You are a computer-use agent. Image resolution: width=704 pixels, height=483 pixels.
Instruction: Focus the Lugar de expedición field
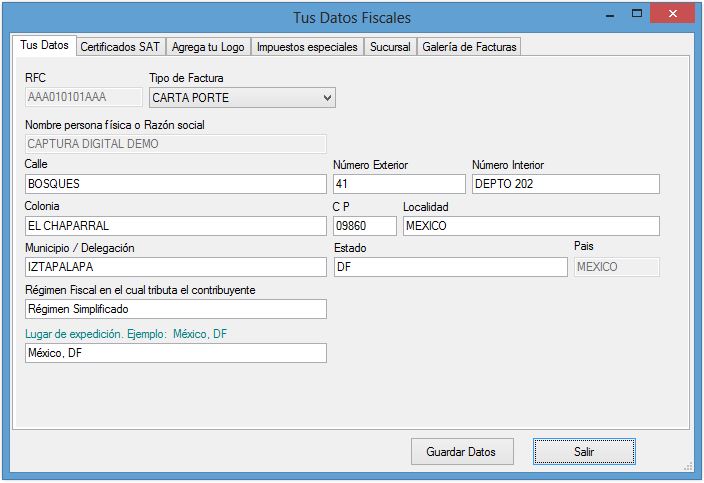click(x=176, y=353)
